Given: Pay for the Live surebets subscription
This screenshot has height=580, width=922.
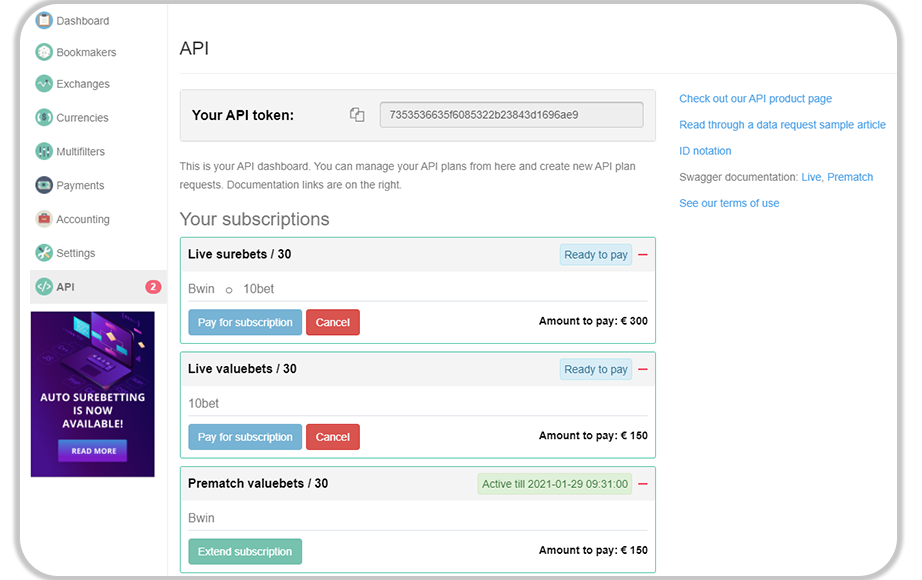Looking at the screenshot, I should 244,322.
